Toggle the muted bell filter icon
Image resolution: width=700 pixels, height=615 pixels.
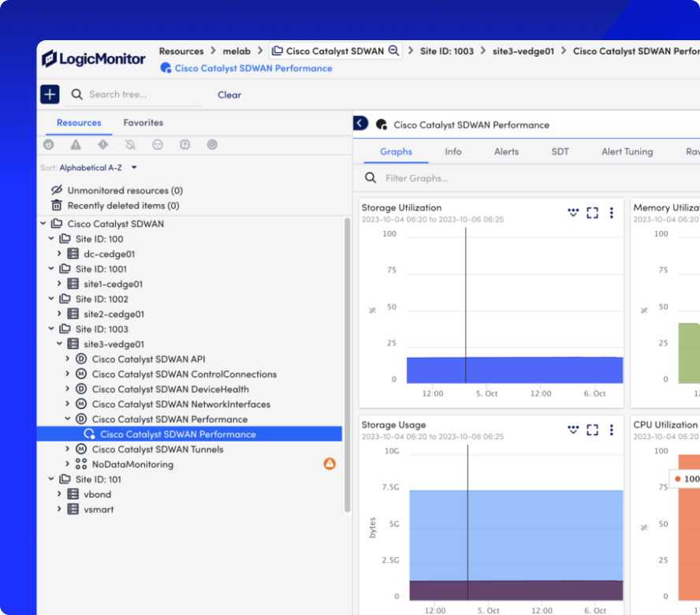point(130,145)
